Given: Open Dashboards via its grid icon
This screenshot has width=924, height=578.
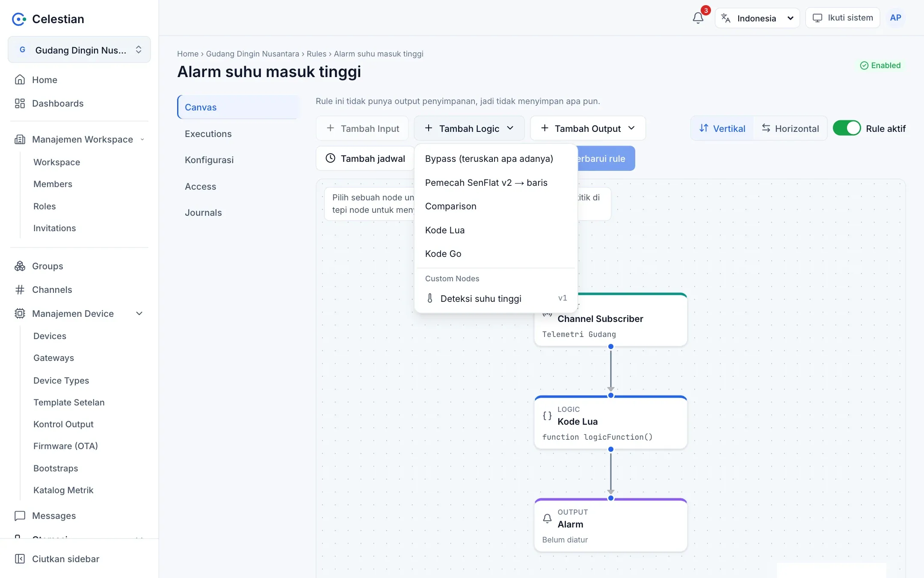Looking at the screenshot, I should tap(20, 103).
